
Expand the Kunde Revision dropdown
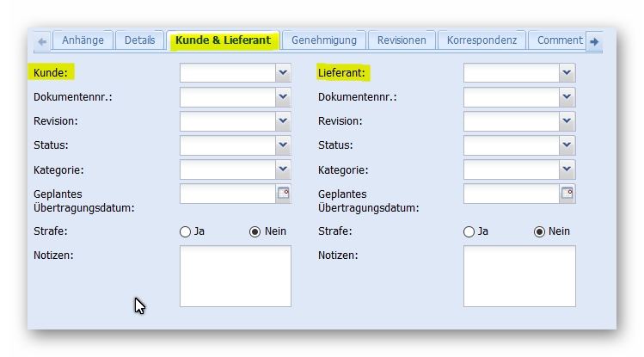283,121
